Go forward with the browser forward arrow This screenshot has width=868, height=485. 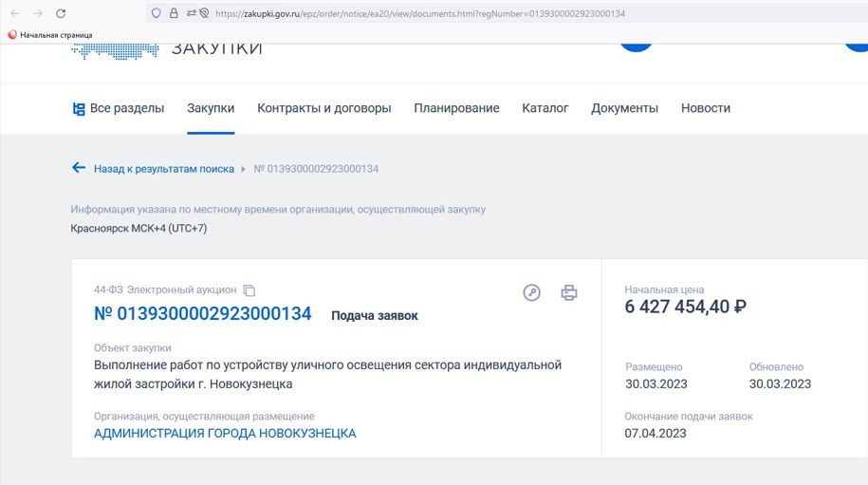pyautogui.click(x=38, y=13)
